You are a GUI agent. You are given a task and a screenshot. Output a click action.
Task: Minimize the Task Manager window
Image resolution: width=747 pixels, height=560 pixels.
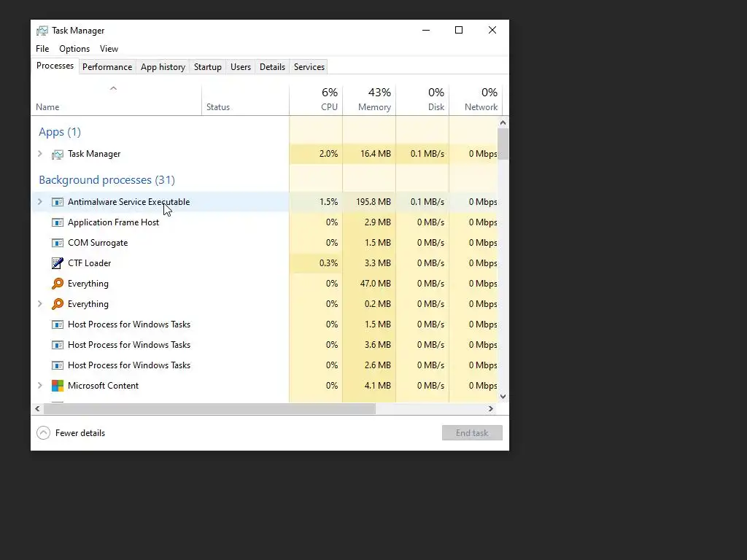click(x=426, y=30)
